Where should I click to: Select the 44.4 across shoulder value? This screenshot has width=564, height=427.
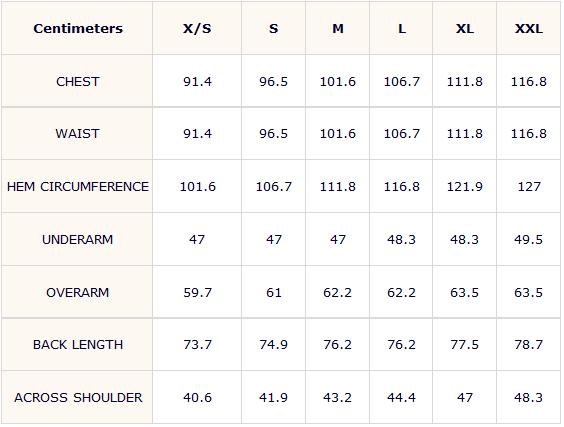(401, 398)
